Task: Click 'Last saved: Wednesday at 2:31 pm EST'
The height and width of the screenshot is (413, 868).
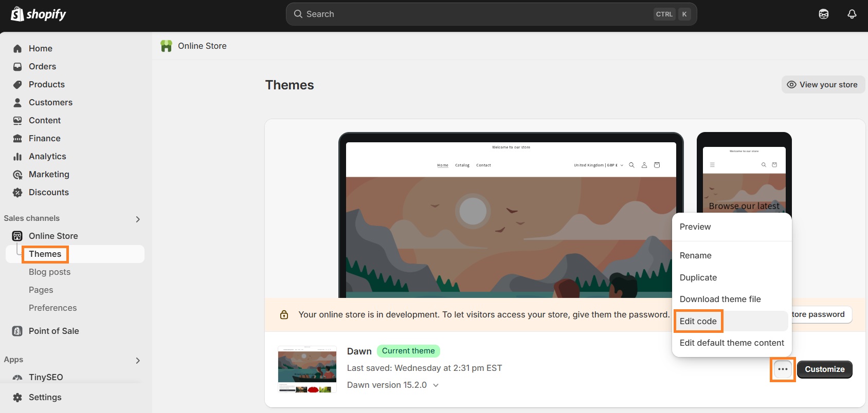Action: coord(424,368)
